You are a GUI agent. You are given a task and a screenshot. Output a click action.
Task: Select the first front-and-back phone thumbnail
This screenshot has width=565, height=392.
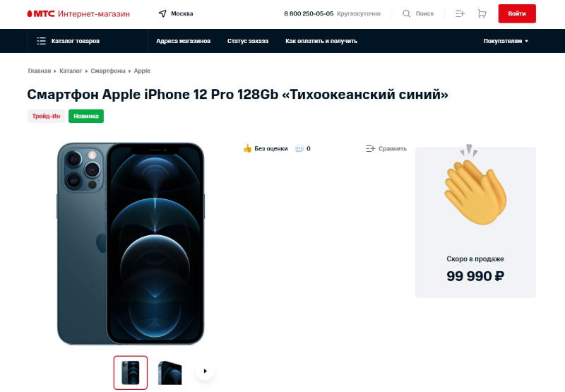click(131, 372)
